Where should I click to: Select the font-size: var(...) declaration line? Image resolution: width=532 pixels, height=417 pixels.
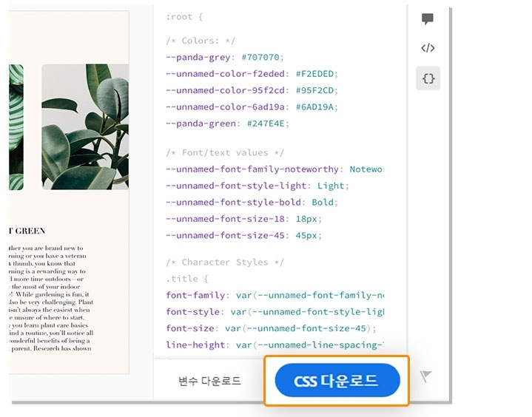pos(271,328)
